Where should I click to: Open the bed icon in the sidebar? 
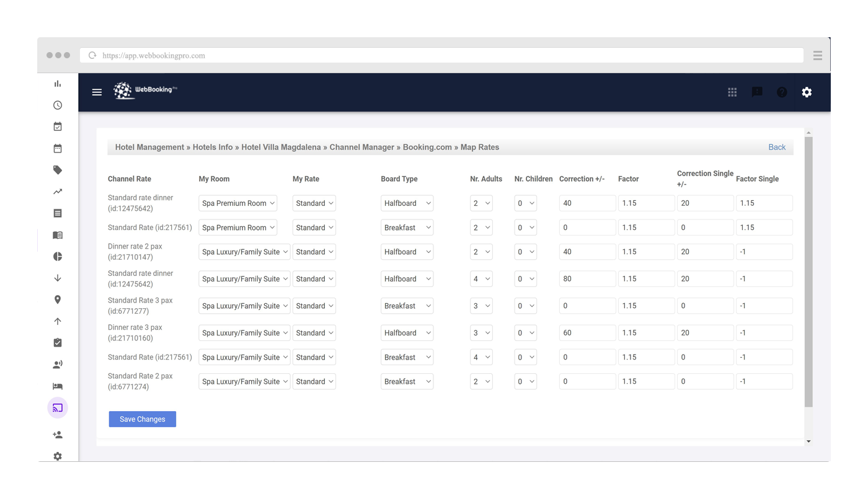58,386
